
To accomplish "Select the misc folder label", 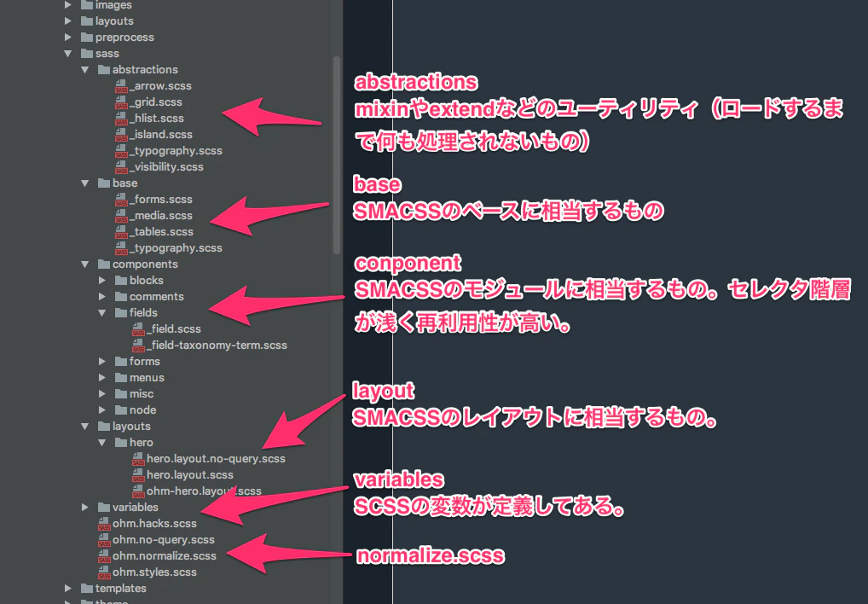I will 142,393.
